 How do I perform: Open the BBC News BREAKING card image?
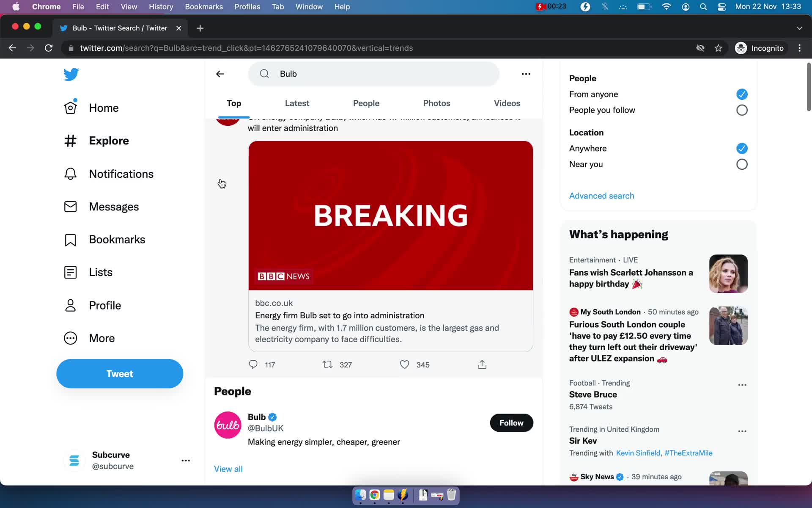[x=390, y=215]
